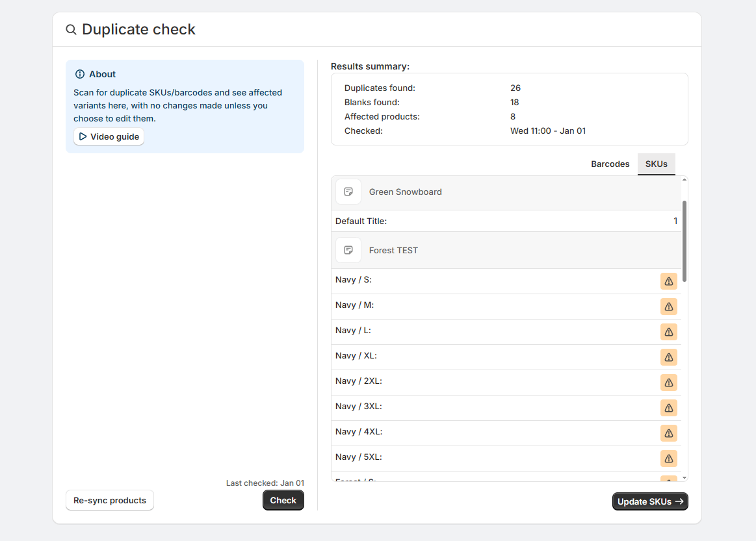
Task: Click the Checked time Wed 11:00 - Jan 01
Action: pyautogui.click(x=548, y=131)
